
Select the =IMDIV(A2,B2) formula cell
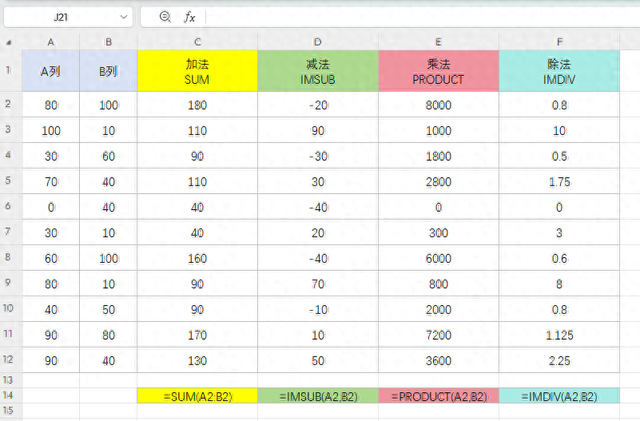coord(560,396)
